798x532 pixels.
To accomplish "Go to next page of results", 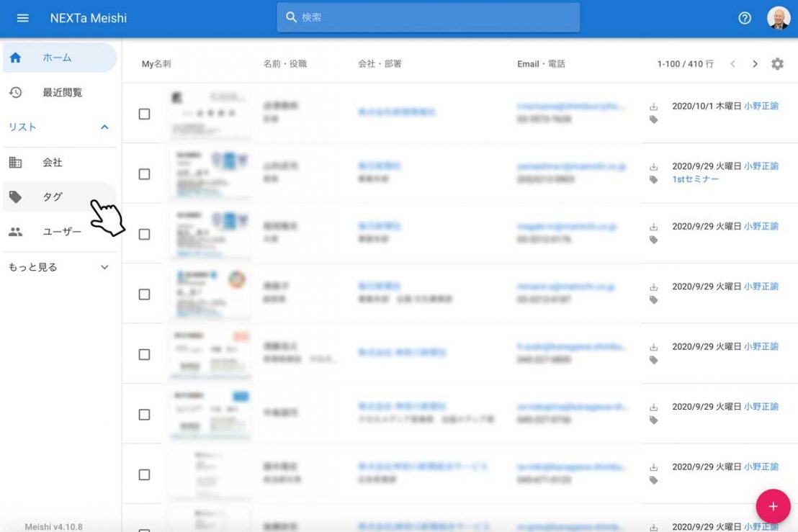I will coord(755,64).
